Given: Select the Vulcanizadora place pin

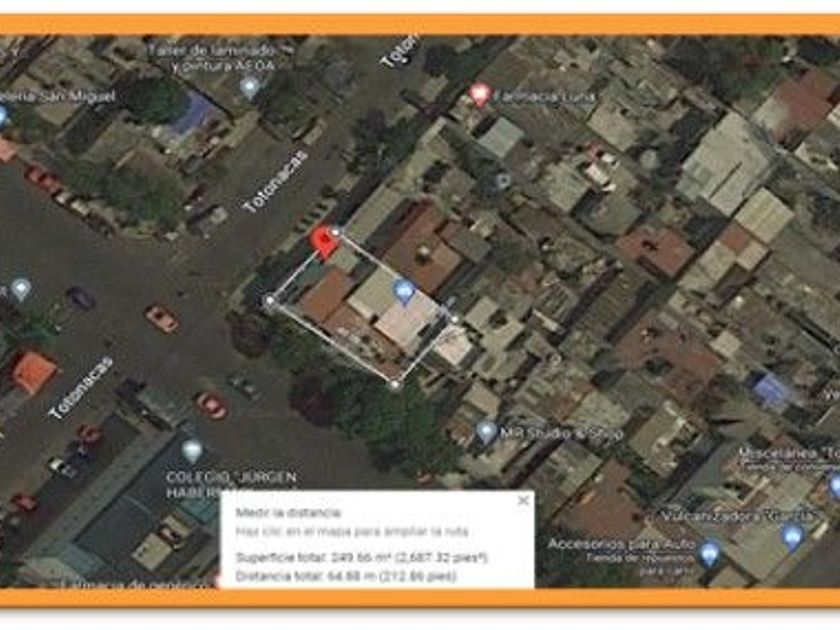Looking at the screenshot, I should [x=793, y=537].
